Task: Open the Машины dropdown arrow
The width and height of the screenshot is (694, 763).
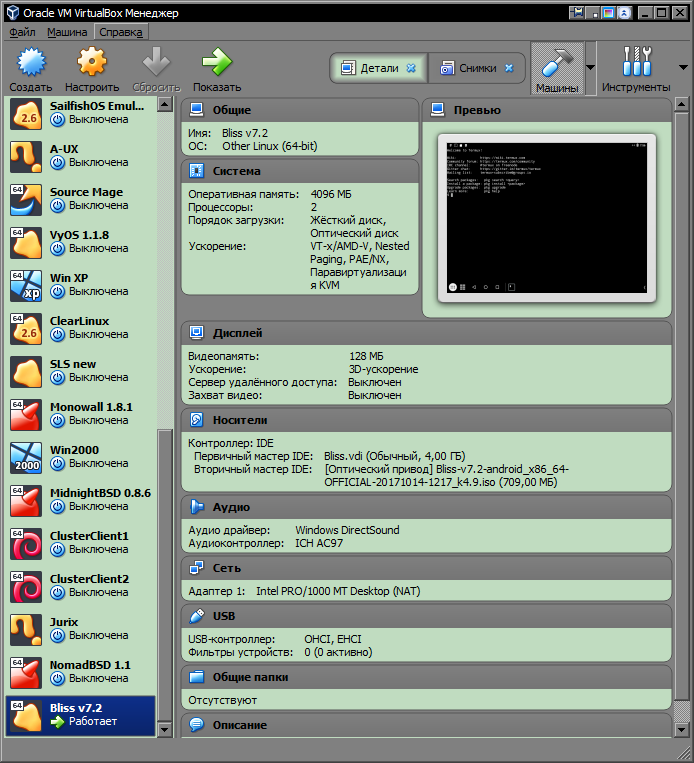Action: tap(590, 68)
